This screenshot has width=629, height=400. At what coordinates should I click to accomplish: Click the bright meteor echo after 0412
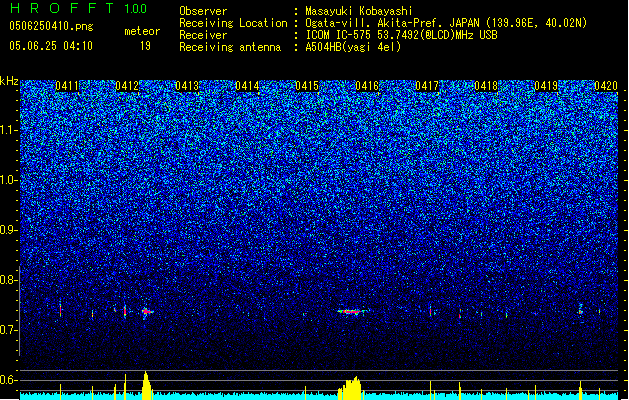(147, 311)
